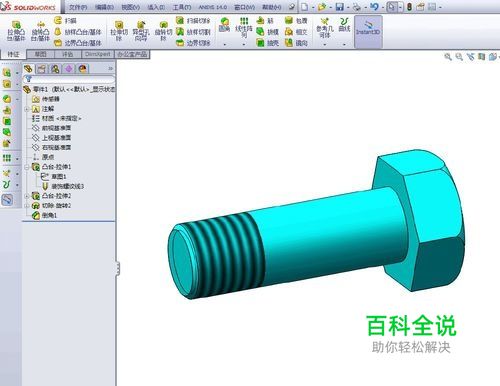Image resolution: width=500 pixels, height=386 pixels.
Task: Click the Select cursor tool icon
Action: point(391,7)
